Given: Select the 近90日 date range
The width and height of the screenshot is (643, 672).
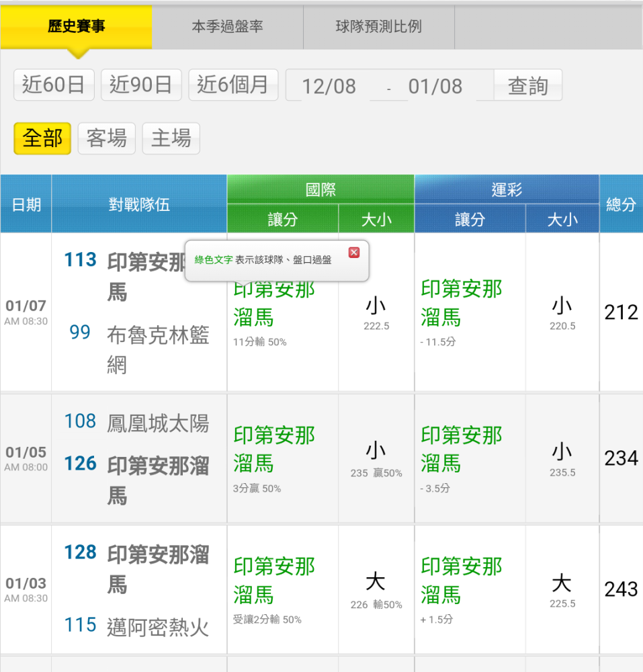Looking at the screenshot, I should pyautogui.click(x=141, y=85).
